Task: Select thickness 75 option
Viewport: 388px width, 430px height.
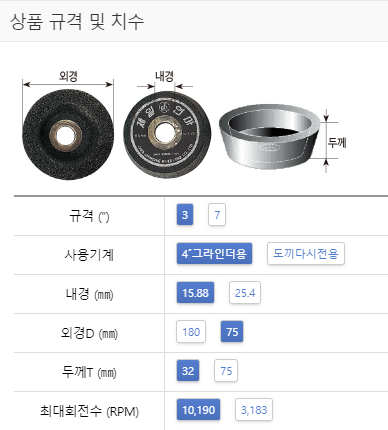Action: [x=226, y=371]
